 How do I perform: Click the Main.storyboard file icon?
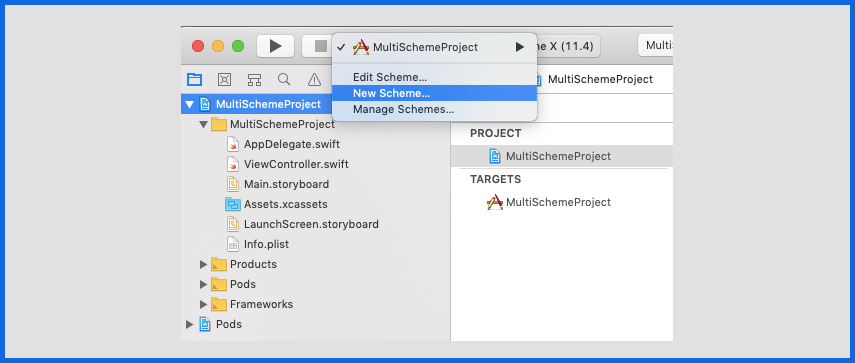click(233, 184)
